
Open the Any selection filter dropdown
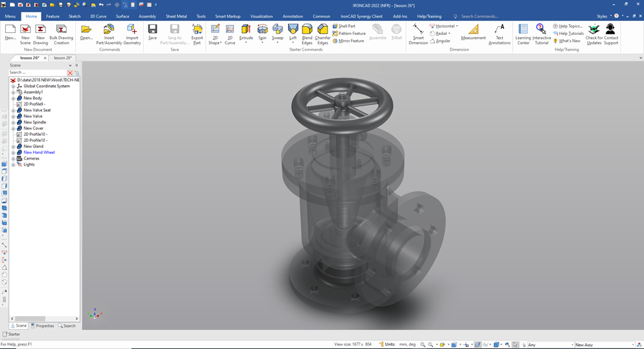click(571, 345)
